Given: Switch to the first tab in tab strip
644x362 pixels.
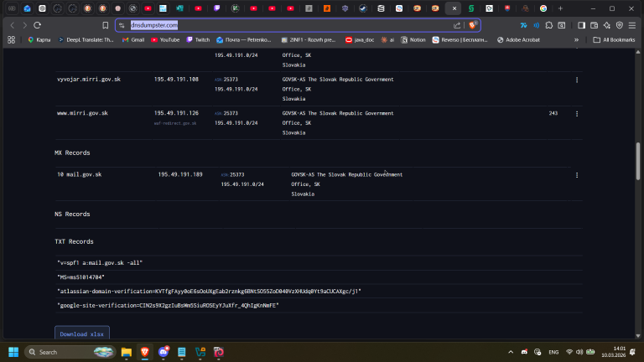Looking at the screenshot, I should point(12,8).
